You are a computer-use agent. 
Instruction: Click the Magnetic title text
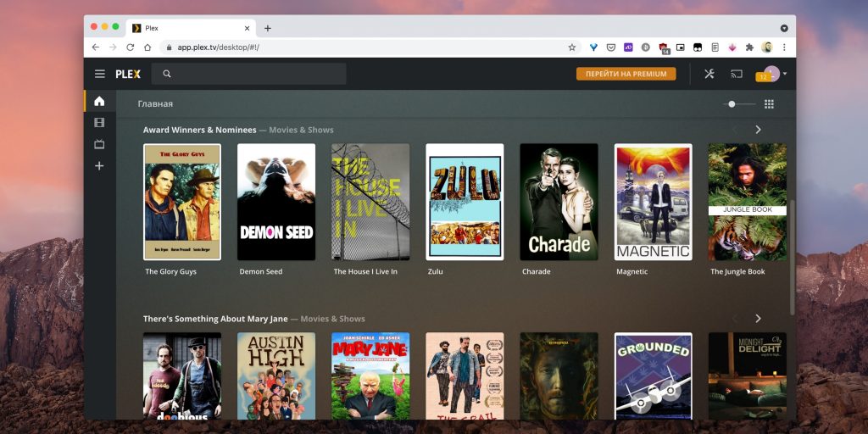(x=632, y=272)
